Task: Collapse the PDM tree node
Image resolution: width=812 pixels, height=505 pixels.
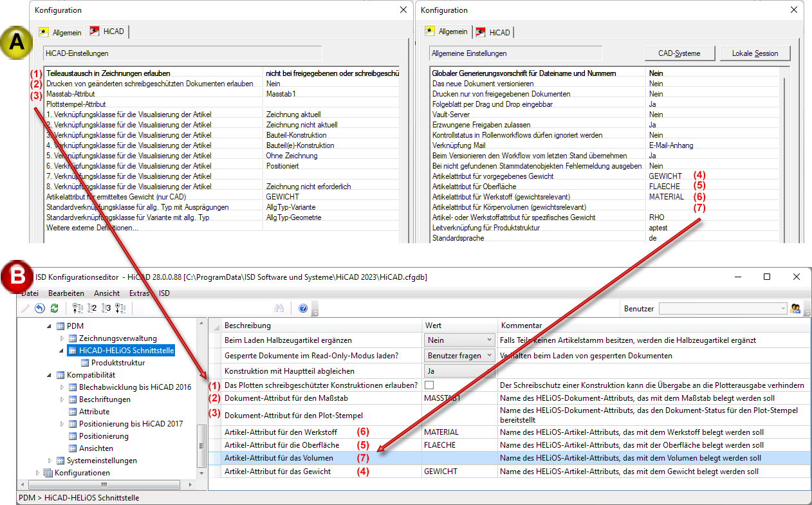Action: 50,326
